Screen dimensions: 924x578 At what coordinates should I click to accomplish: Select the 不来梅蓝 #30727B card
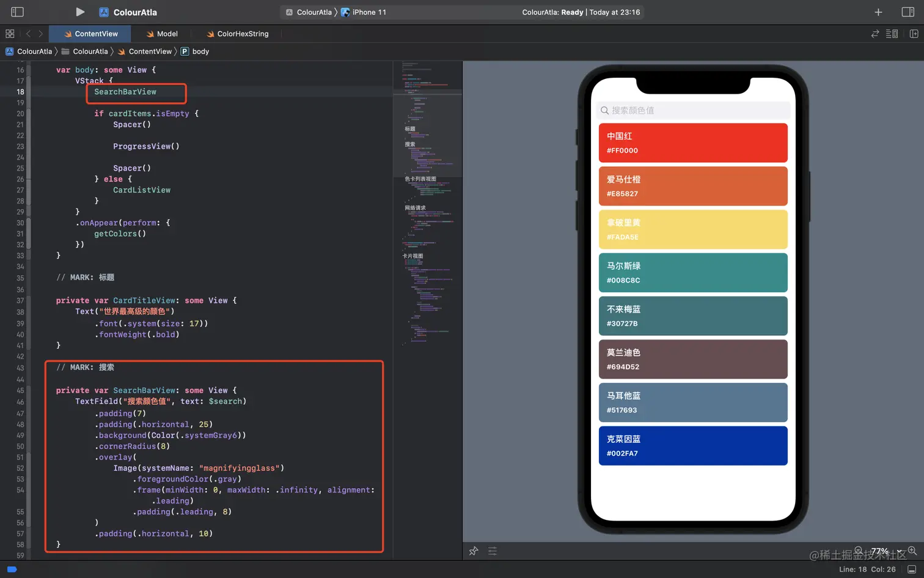[693, 316]
